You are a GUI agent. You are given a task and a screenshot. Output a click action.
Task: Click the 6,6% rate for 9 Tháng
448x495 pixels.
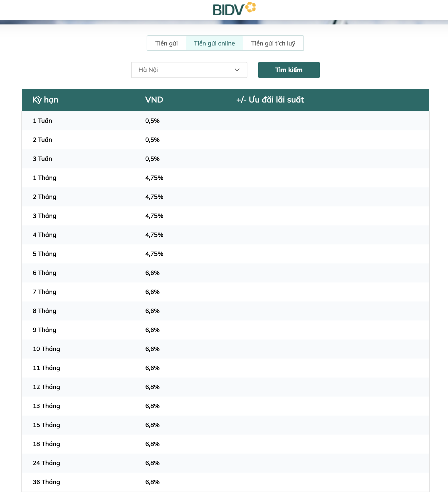pyautogui.click(x=152, y=330)
